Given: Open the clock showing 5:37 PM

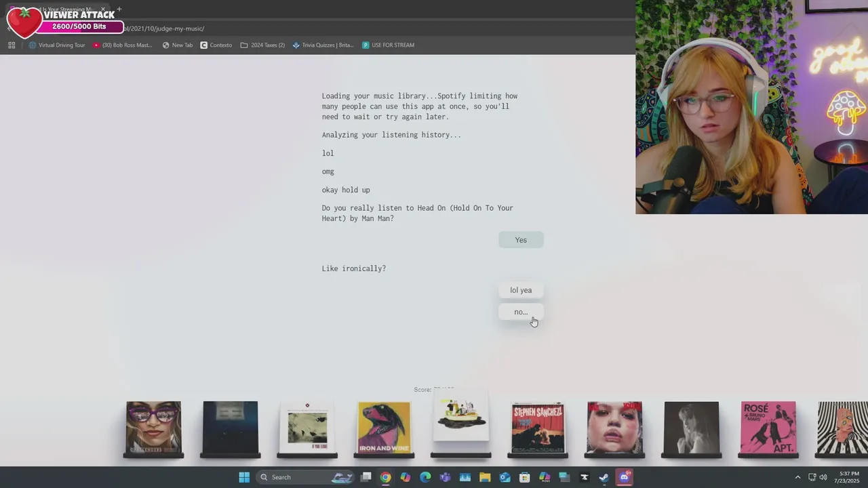Looking at the screenshot, I should pos(848,477).
